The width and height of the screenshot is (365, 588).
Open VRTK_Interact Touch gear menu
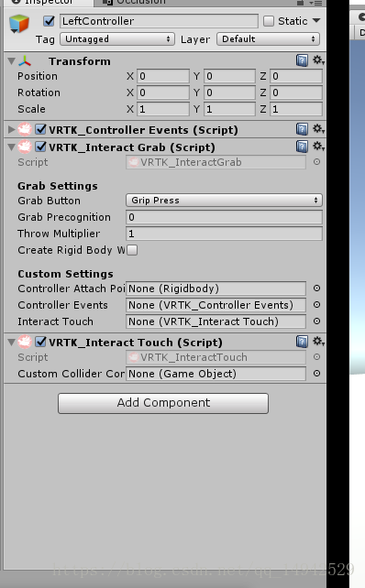tap(318, 342)
